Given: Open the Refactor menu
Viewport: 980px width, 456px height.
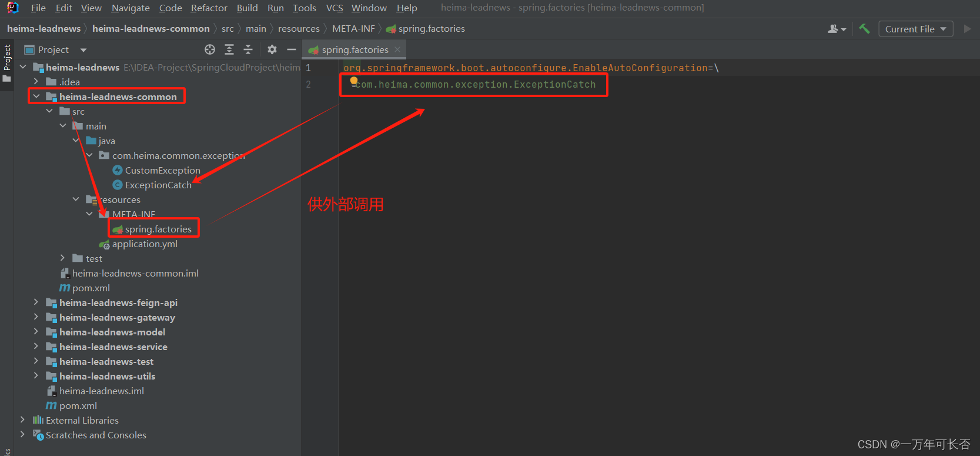Looking at the screenshot, I should [209, 8].
